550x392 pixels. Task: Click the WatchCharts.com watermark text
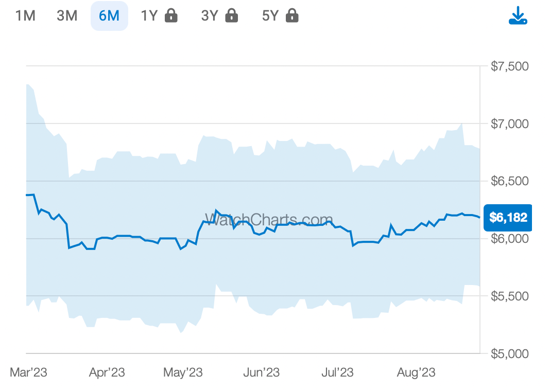pyautogui.click(x=269, y=220)
